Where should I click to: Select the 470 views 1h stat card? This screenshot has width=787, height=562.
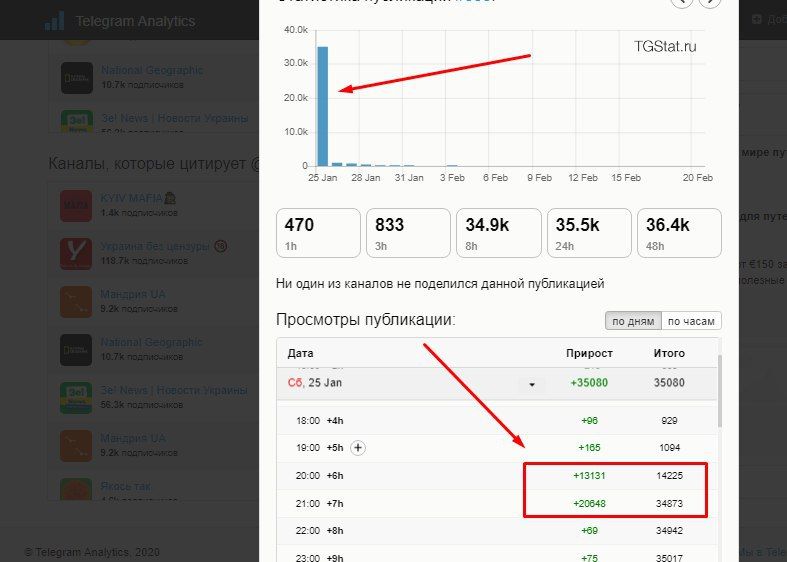coord(318,233)
